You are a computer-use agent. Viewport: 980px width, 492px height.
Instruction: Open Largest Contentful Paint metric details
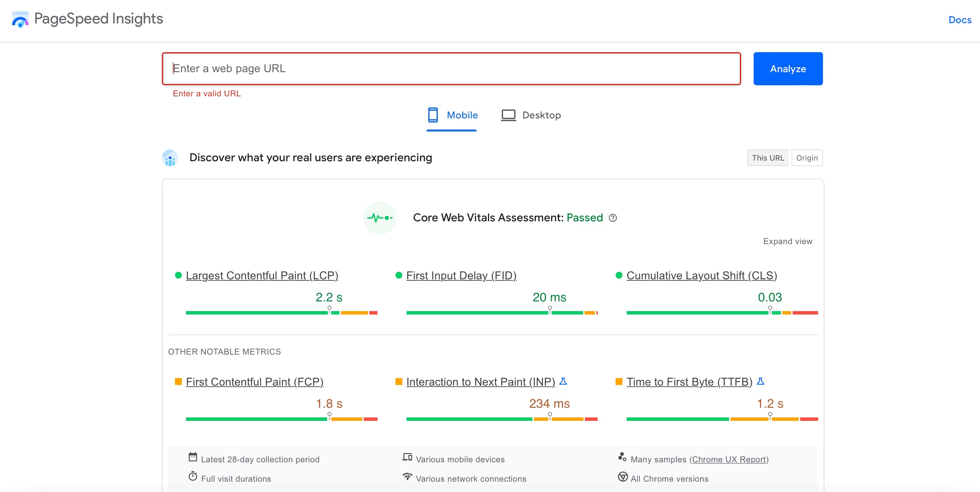262,275
